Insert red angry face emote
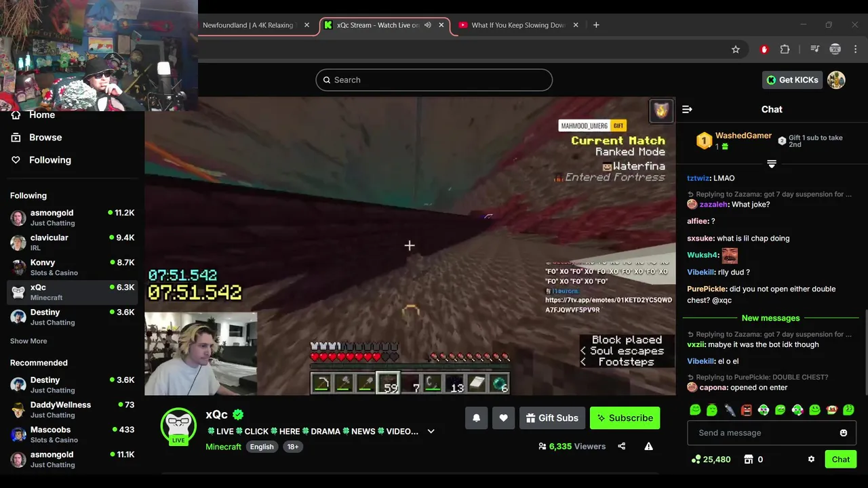868x488 pixels. click(747, 410)
